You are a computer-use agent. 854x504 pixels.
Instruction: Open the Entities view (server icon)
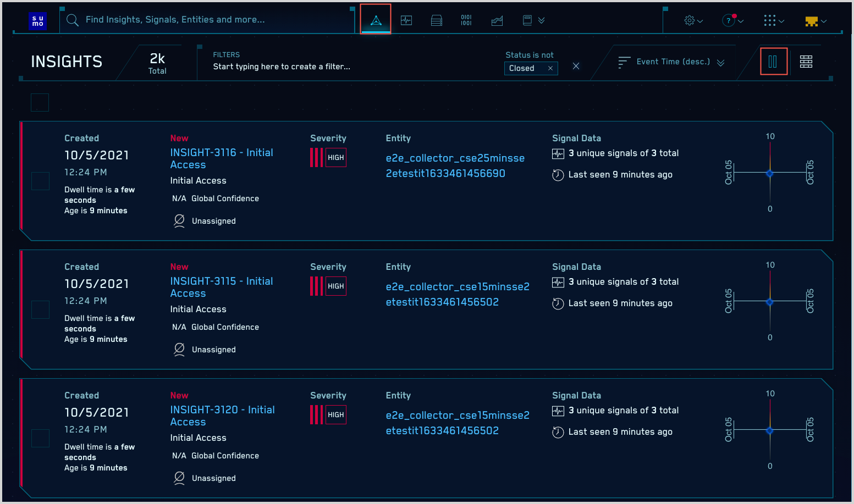coord(436,20)
